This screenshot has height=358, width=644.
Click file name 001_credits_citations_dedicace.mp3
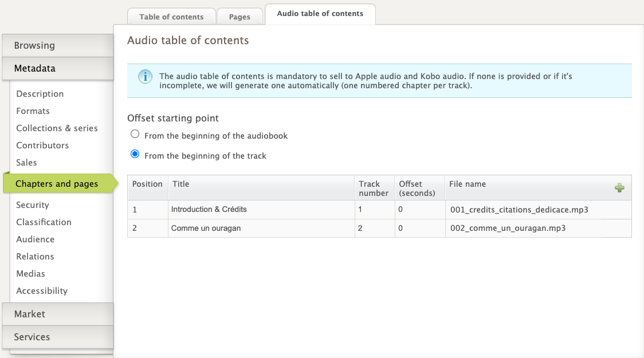pos(519,210)
